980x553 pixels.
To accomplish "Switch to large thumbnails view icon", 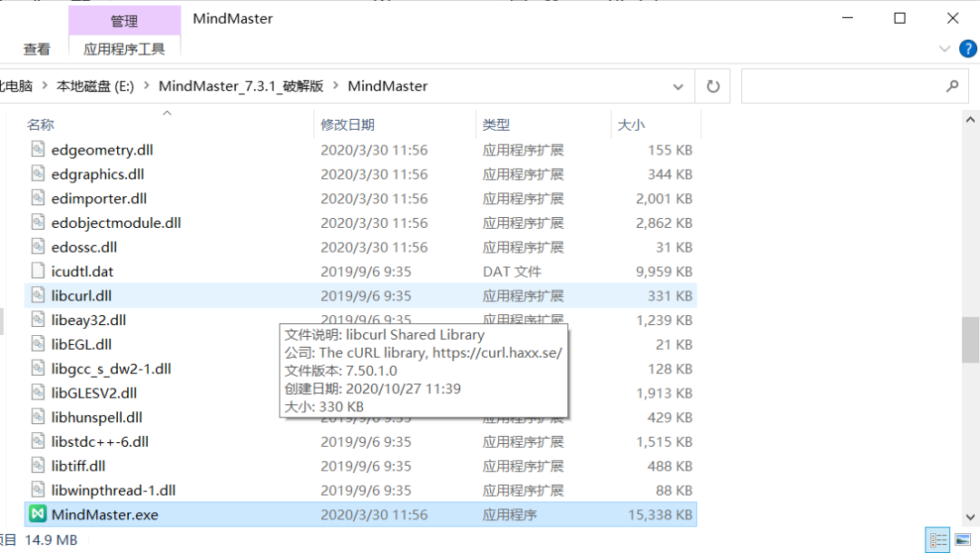I will (x=963, y=540).
